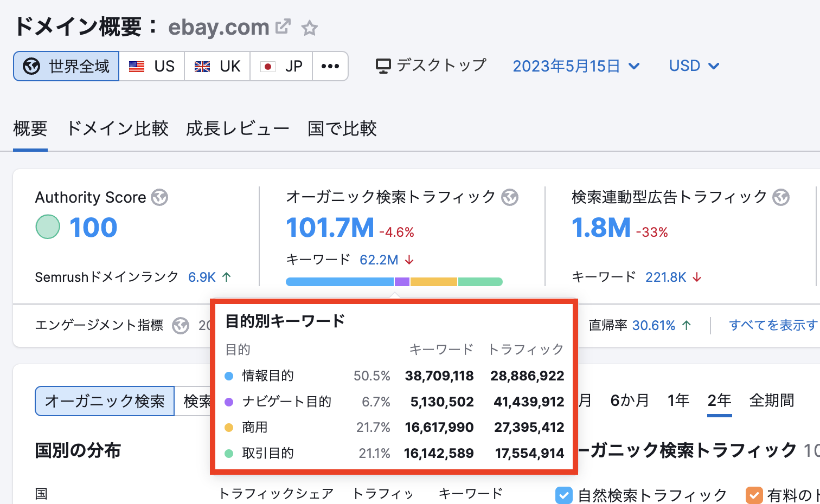The height and width of the screenshot is (504, 820).
Task: Click the desktop device icon
Action: click(x=384, y=64)
